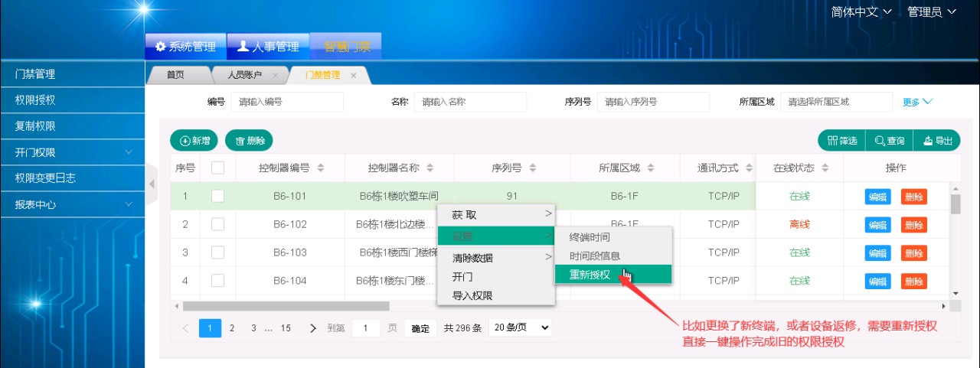Open the 人事管理 module tab
This screenshot has width=980, height=368.
(x=268, y=47)
